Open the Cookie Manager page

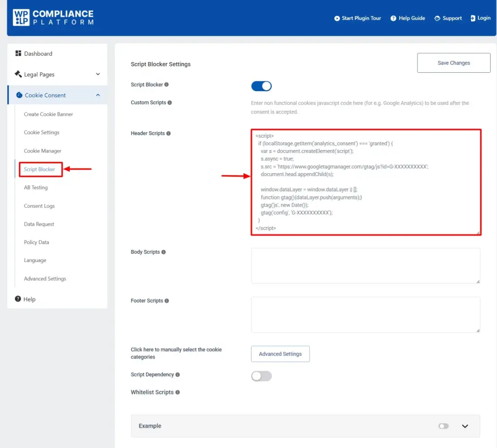[x=42, y=150]
